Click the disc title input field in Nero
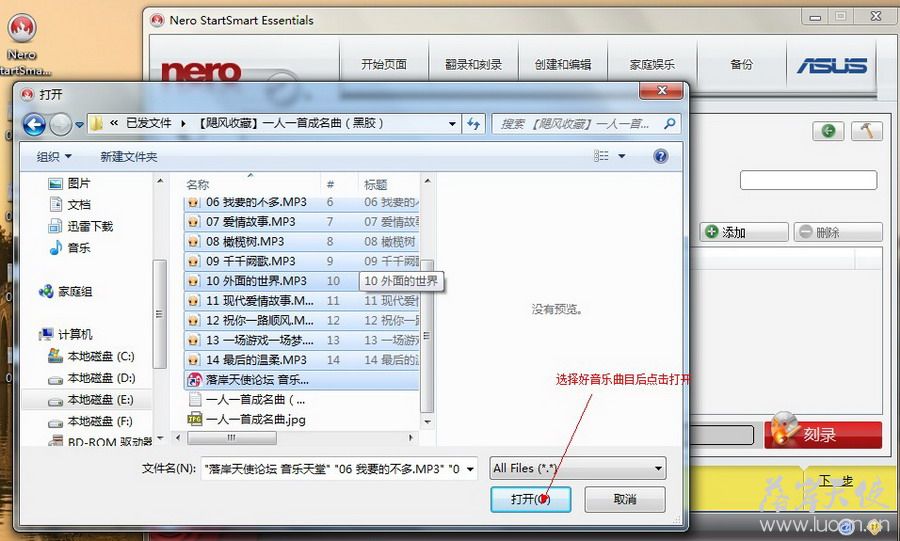The image size is (900, 541). [808, 180]
